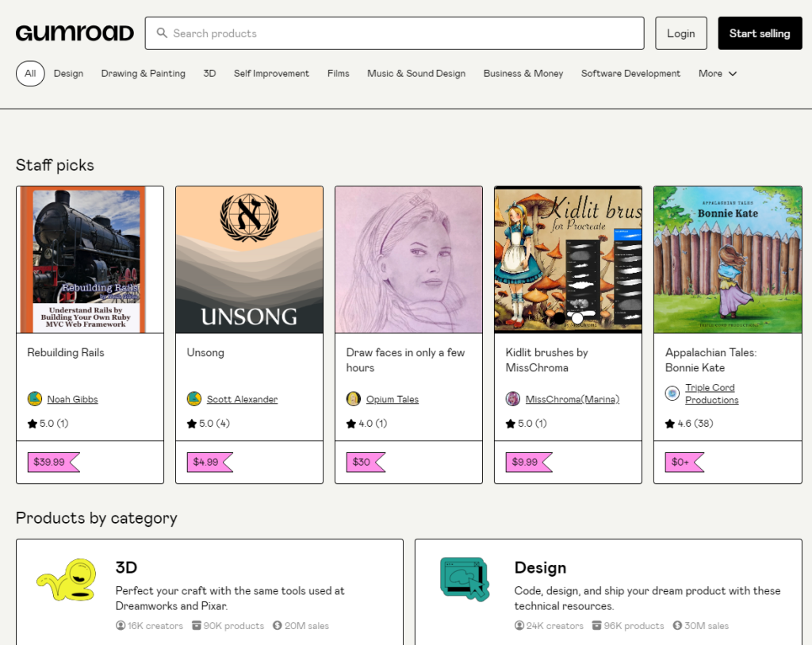812x645 pixels.
Task: Click Noah Gibbs avatar icon
Action: pos(35,399)
